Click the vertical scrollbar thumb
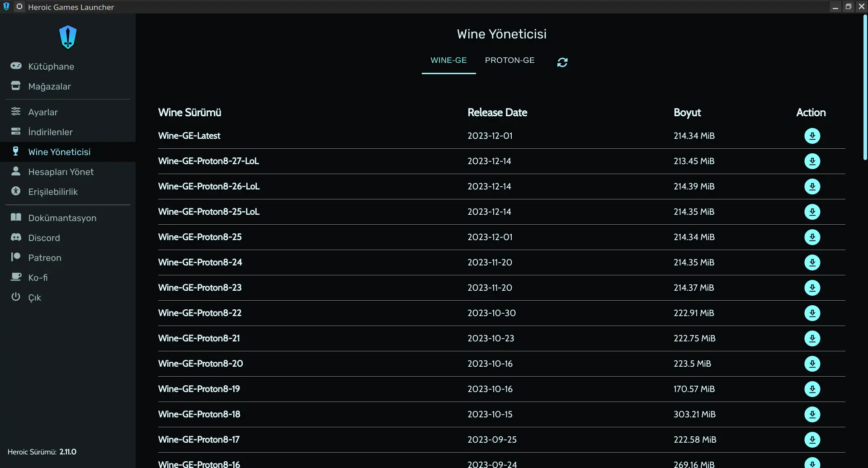The width and height of the screenshot is (868, 468). pyautogui.click(x=865, y=87)
